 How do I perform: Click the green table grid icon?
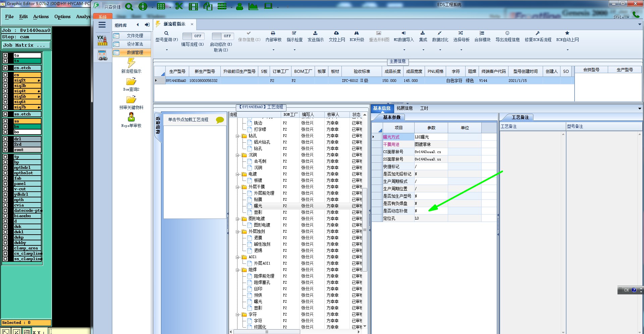(x=161, y=6)
